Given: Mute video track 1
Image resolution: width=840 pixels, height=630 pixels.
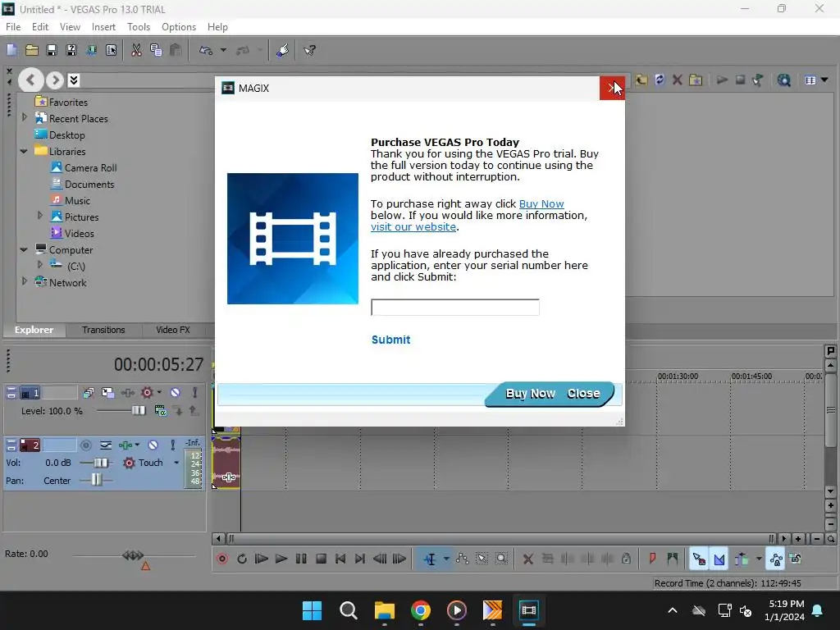Looking at the screenshot, I should [x=176, y=393].
